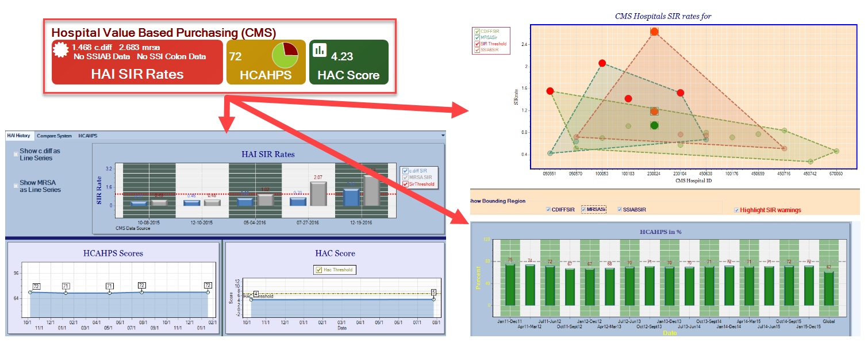
Task: Click the green square marker for hospital 230024
Action: click(654, 125)
